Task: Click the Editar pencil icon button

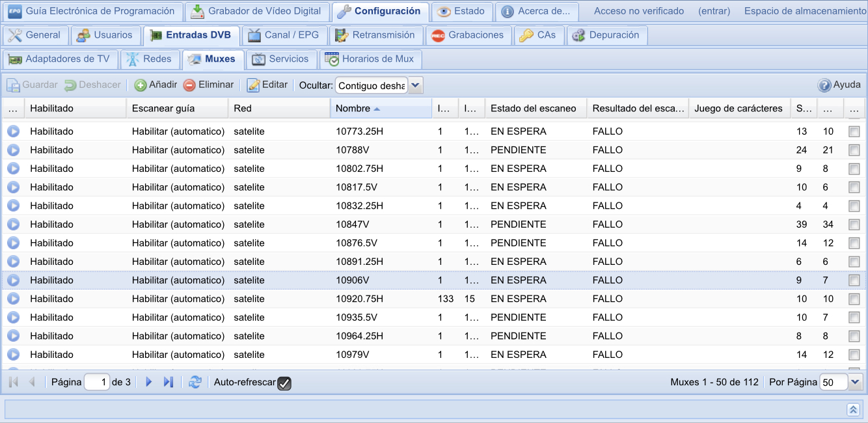Action: tap(253, 85)
